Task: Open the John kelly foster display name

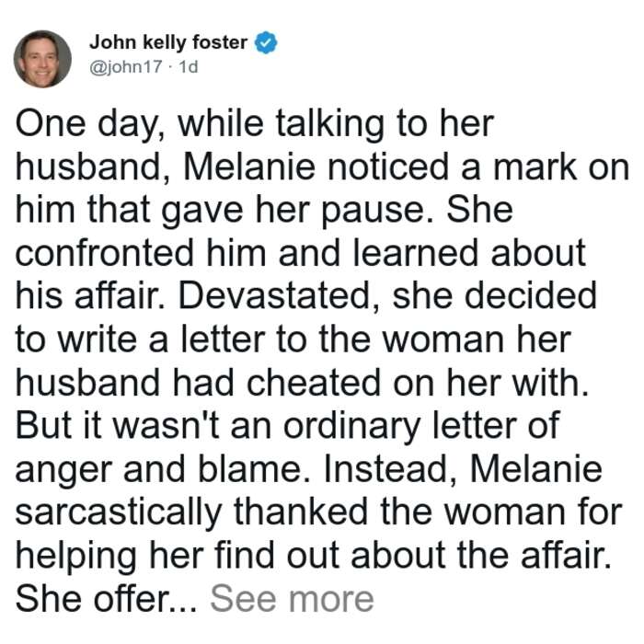Action: point(168,42)
